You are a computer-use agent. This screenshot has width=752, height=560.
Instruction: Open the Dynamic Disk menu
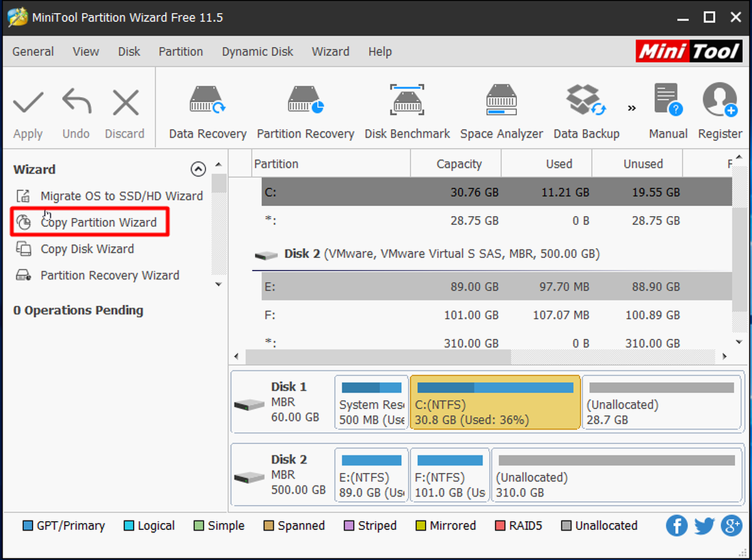[258, 51]
